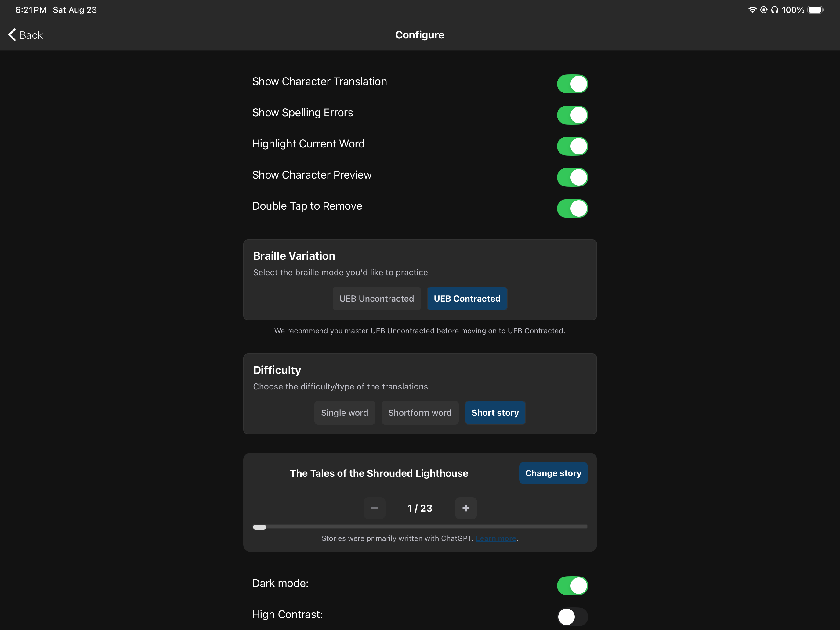Tap the Back chevron icon
Viewport: 840px width, 630px height.
coord(12,35)
